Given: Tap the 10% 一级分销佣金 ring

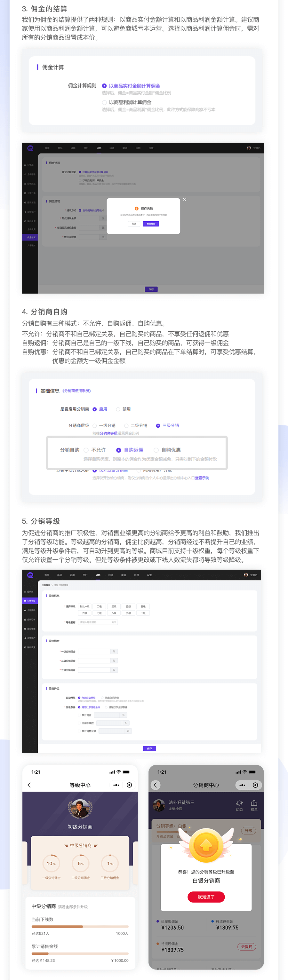Looking at the screenshot, I should (x=51, y=864).
